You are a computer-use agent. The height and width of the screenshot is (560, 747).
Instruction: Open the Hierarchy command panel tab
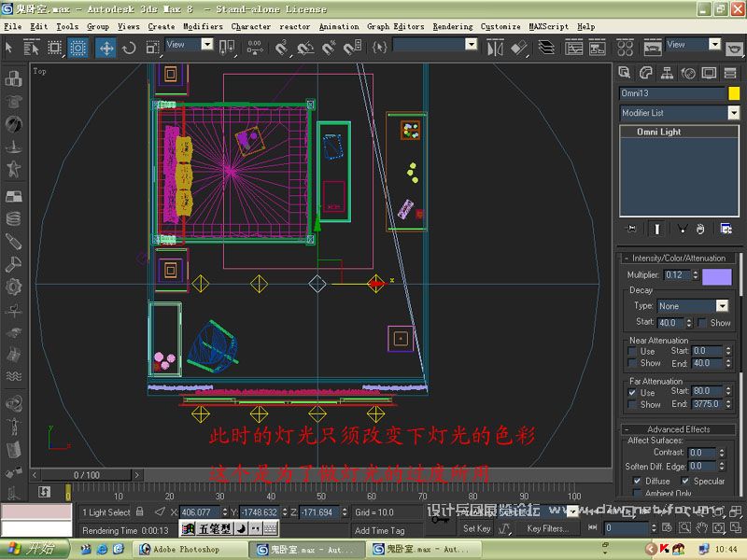(x=667, y=73)
